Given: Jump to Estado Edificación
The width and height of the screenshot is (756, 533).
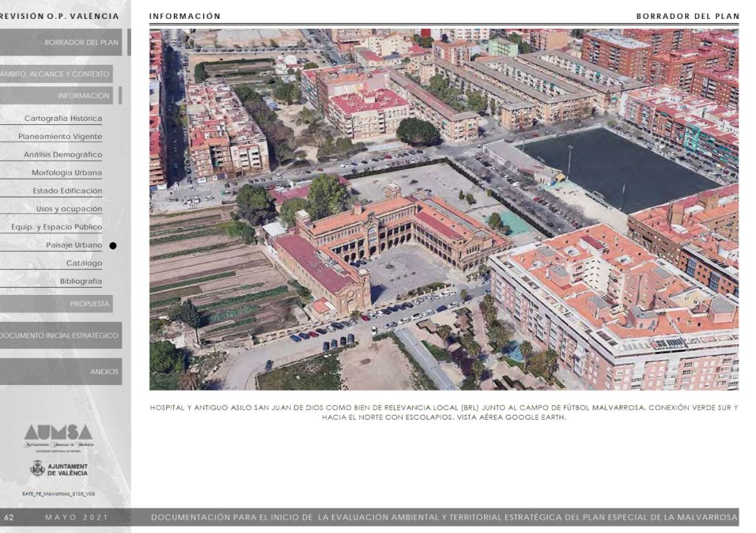Looking at the screenshot, I should (x=67, y=191).
